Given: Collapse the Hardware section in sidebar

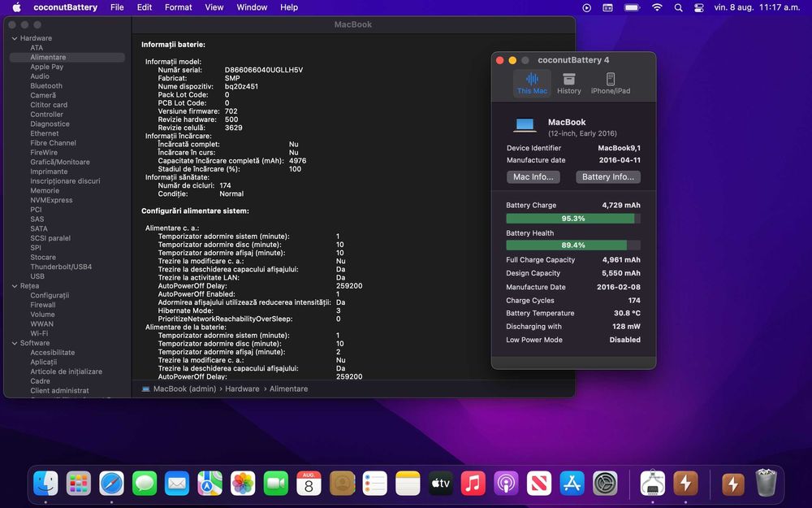Looking at the screenshot, I should 15,38.
